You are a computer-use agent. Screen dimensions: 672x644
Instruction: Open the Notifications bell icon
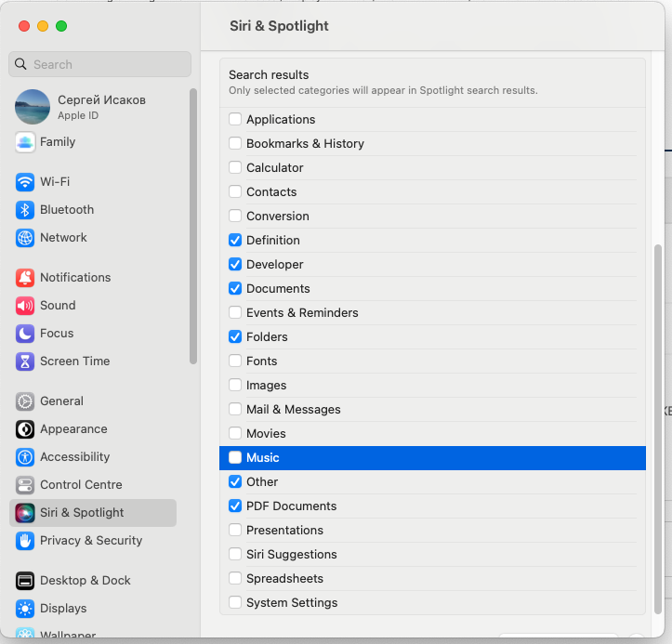pos(25,277)
